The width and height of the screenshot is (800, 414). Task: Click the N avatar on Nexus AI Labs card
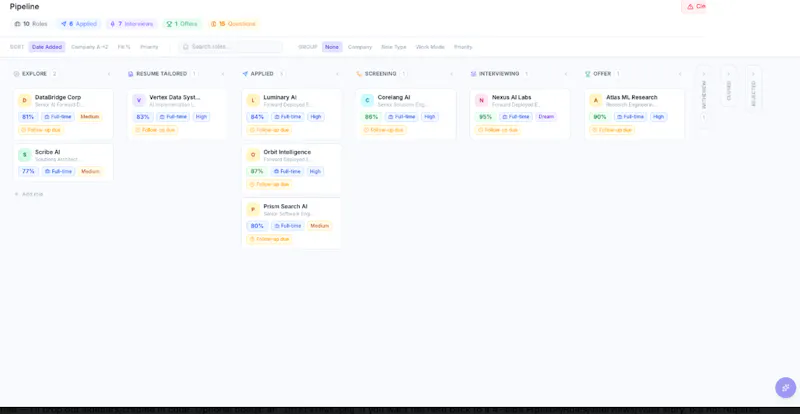click(x=482, y=101)
